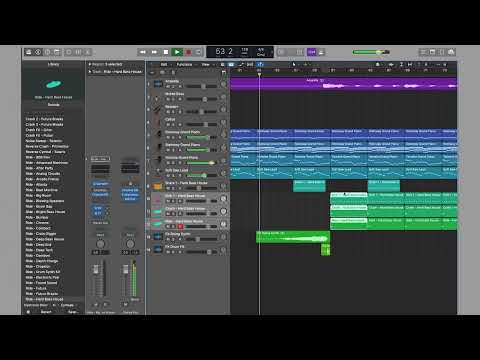Select 'Reverse Cymbal - Solaris' patch

pyautogui.click(x=46, y=152)
